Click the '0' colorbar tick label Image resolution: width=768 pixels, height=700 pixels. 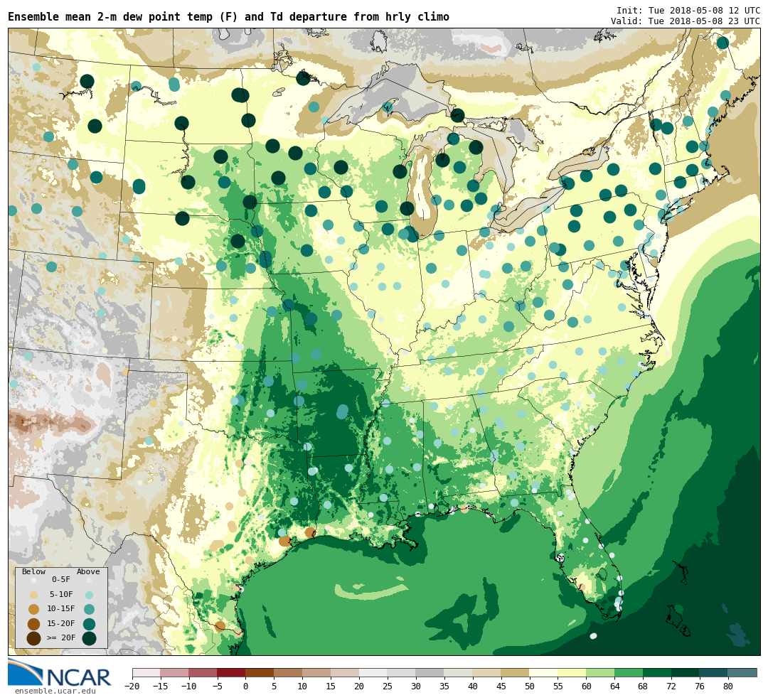tap(246, 686)
